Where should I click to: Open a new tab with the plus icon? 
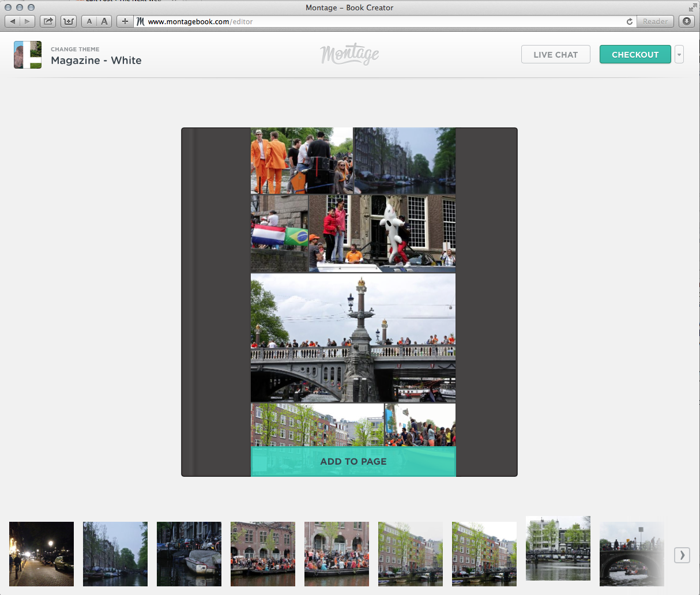point(125,21)
